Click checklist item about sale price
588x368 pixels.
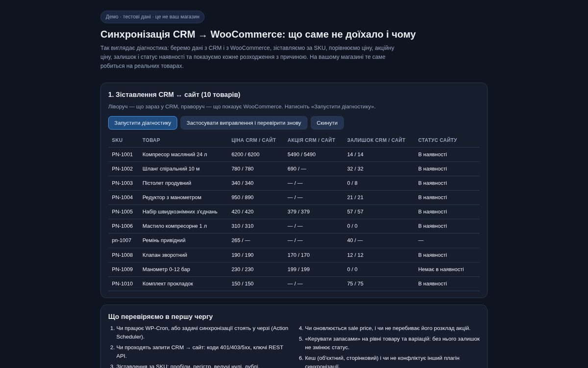tap(388, 328)
